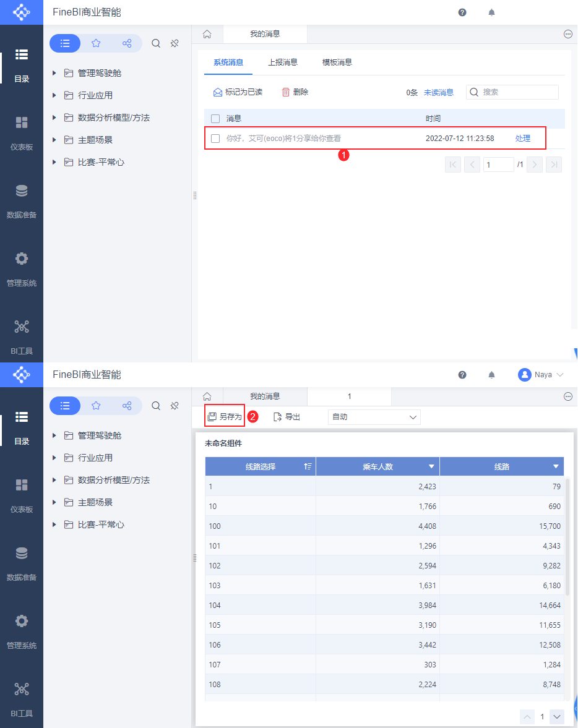Image resolution: width=578 pixels, height=728 pixels.
Task: Open BI工具 in top left sidebar
Action: click(x=22, y=338)
